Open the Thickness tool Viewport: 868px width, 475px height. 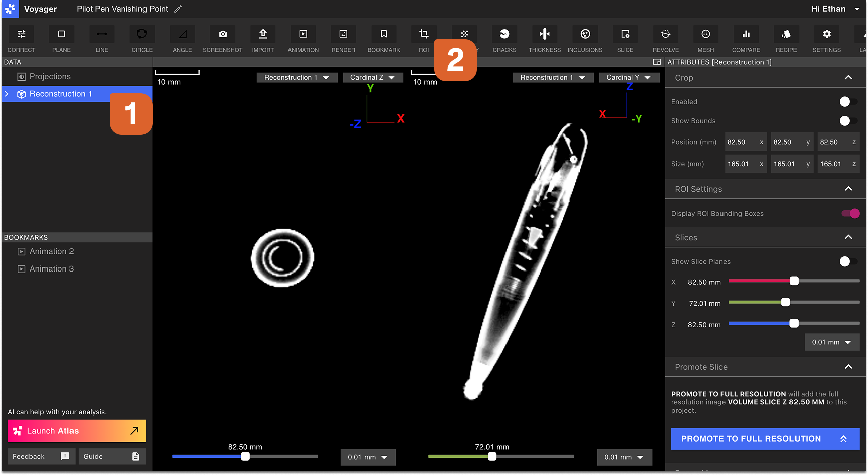click(x=544, y=39)
